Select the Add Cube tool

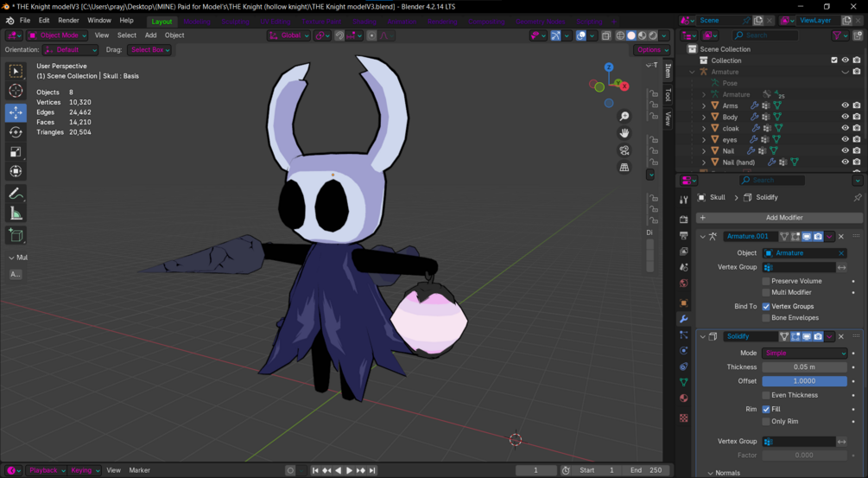[16, 235]
